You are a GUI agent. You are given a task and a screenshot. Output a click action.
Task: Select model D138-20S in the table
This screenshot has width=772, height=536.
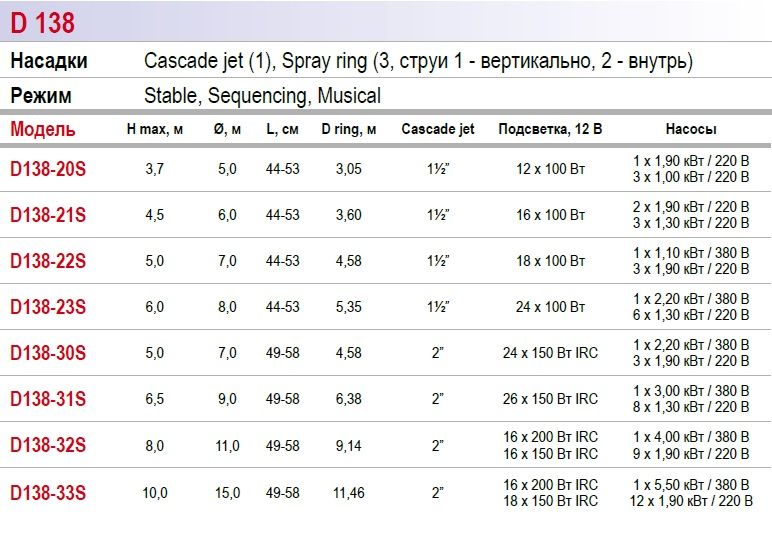click(x=48, y=169)
